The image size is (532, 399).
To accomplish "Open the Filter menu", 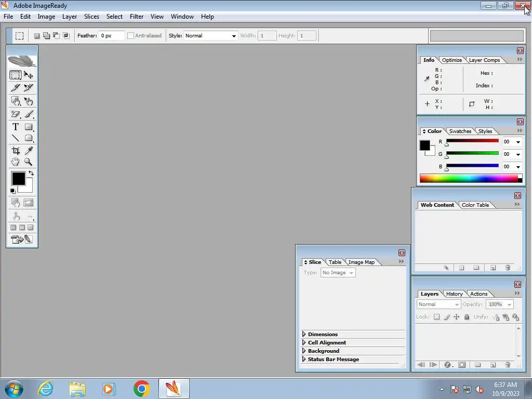I will coord(137,17).
